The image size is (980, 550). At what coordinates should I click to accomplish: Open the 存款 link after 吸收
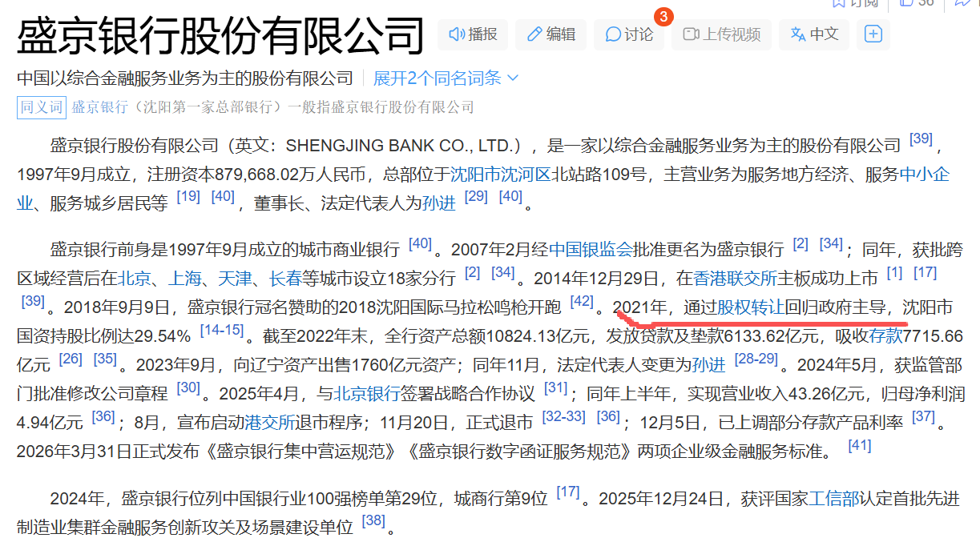click(885, 335)
